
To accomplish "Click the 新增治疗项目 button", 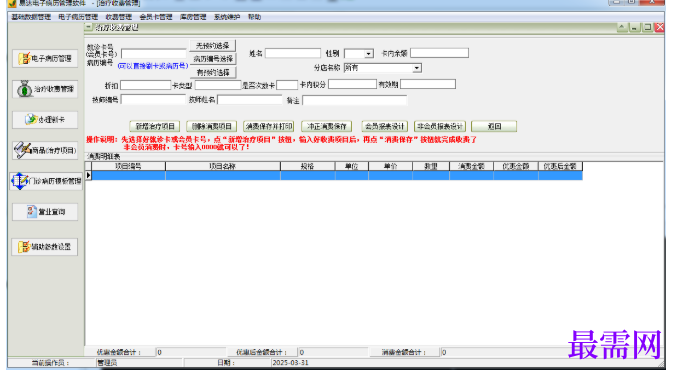I will point(155,127).
